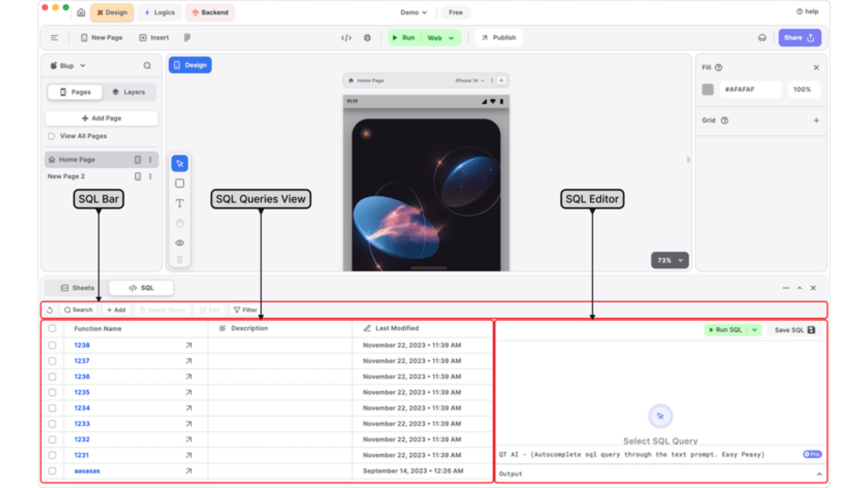The height and width of the screenshot is (488, 868).
Task: Tick View All Pages checkbox
Action: [x=52, y=136]
